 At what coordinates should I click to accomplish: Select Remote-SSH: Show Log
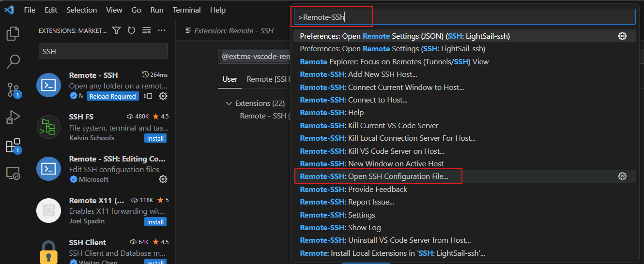click(464, 228)
